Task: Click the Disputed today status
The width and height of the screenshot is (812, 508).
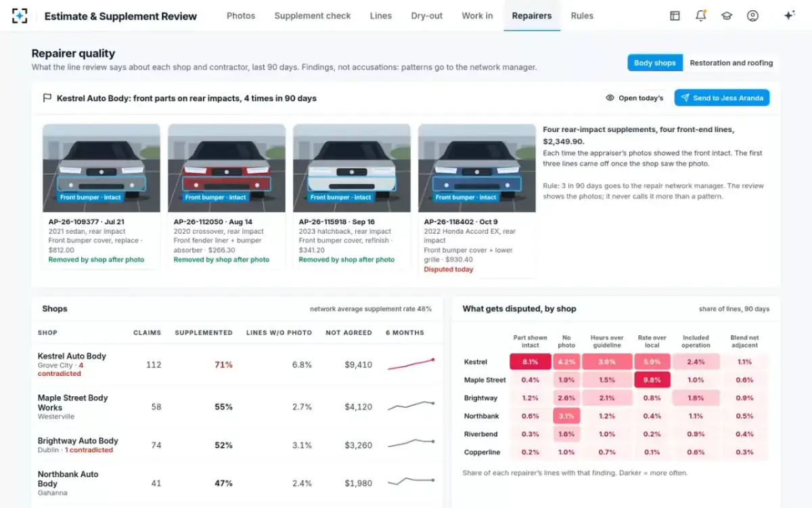Action: [x=449, y=270]
